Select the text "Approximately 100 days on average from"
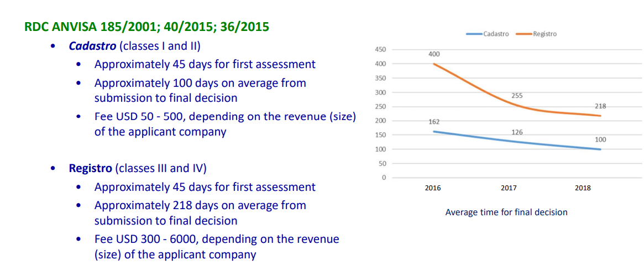Screen dimensions: 644x265 pyautogui.click(x=200, y=82)
